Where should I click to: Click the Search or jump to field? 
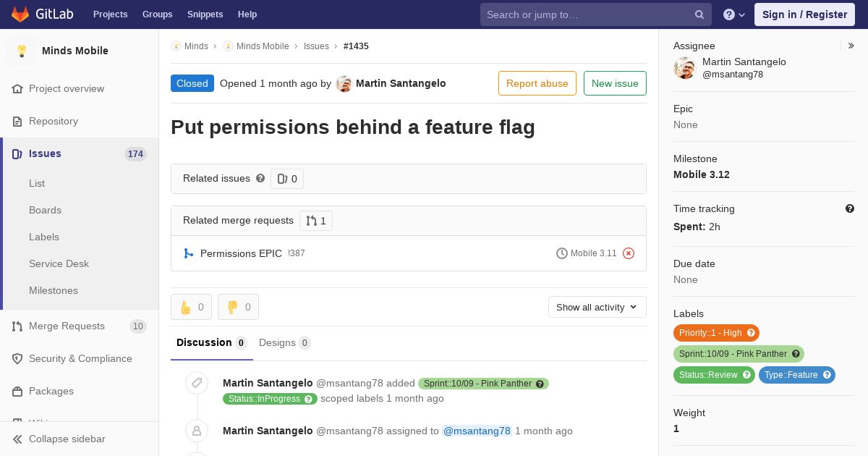(x=596, y=14)
